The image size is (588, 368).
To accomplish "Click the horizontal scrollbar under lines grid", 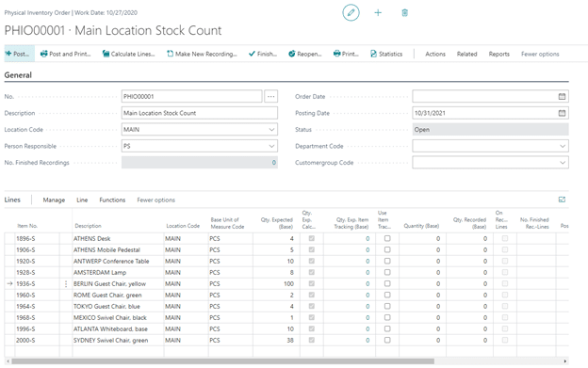I will (222, 361).
